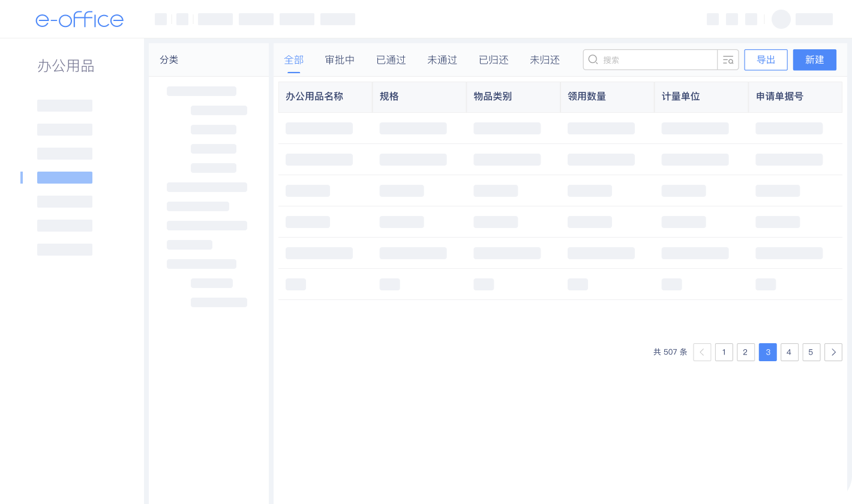Click the 新建 create button
The height and width of the screenshot is (504, 852).
[815, 60]
